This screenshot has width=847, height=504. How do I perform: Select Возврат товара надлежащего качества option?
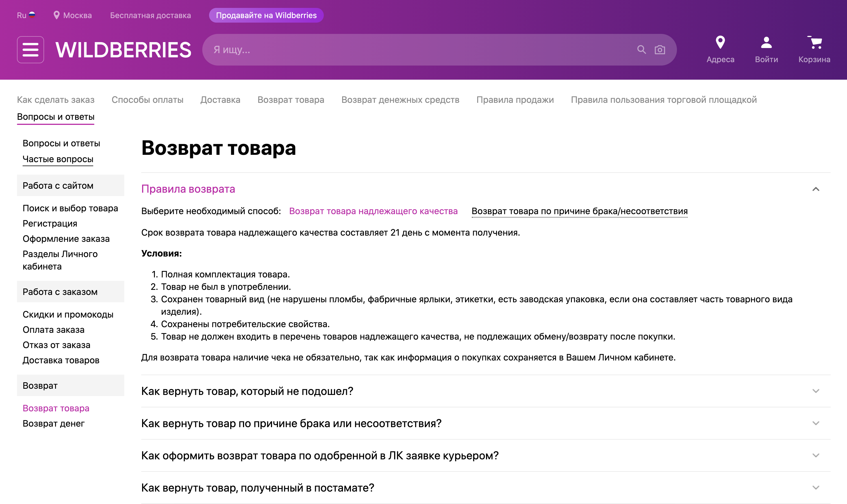click(373, 211)
